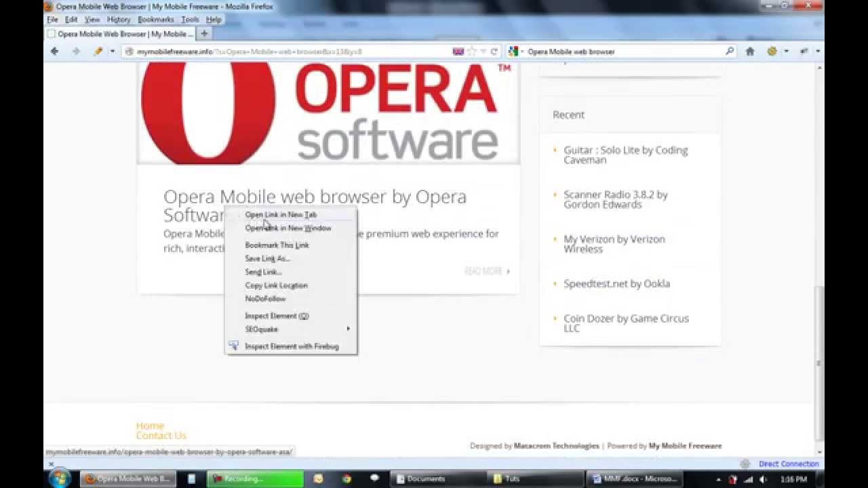Open the Tools menu
The image size is (868, 488).
[x=190, y=20]
